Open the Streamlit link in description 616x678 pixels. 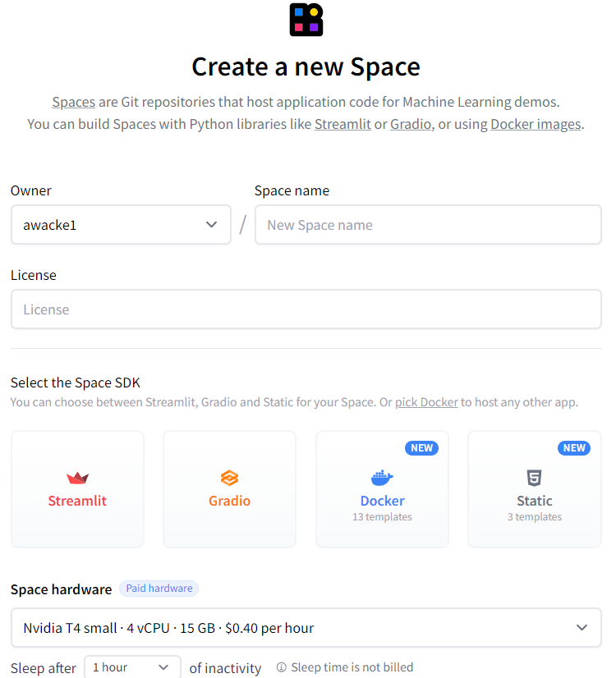342,125
